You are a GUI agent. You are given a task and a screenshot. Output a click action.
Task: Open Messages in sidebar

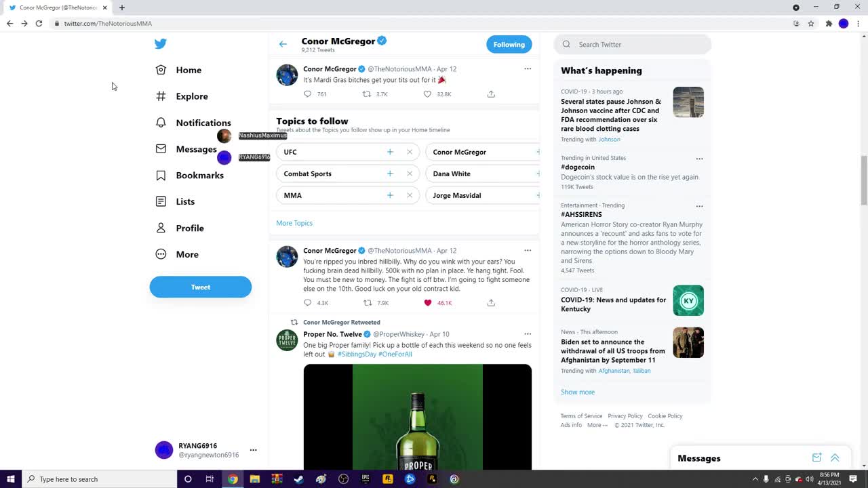(x=186, y=149)
